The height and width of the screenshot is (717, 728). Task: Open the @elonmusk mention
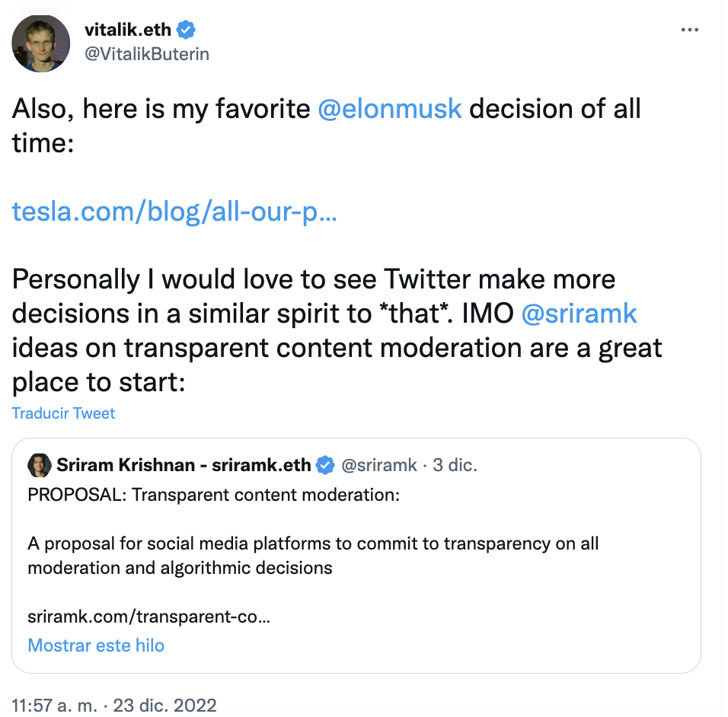[x=389, y=109]
